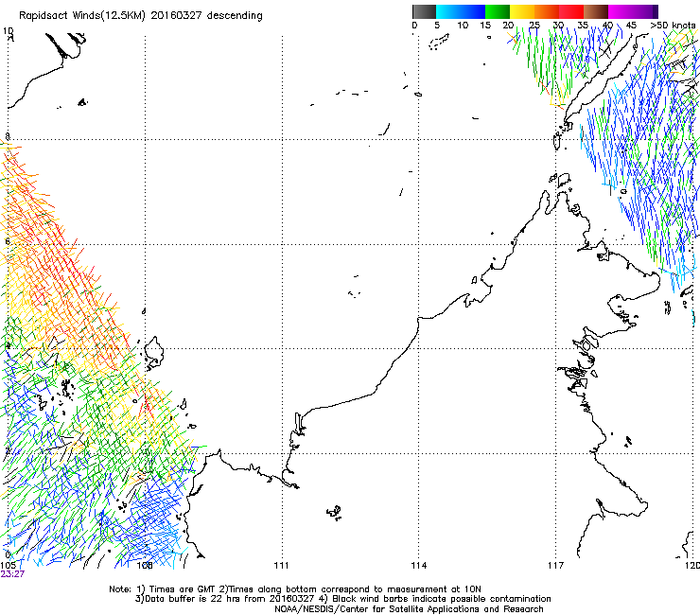The image size is (700, 615).
Task: Click the '114' longitude axis label
Action: [418, 566]
